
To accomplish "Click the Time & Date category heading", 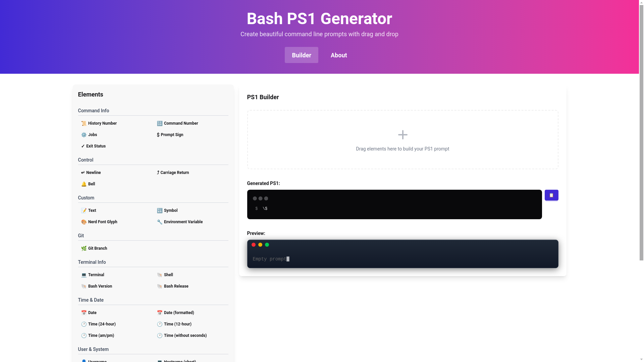I will 91,300.
